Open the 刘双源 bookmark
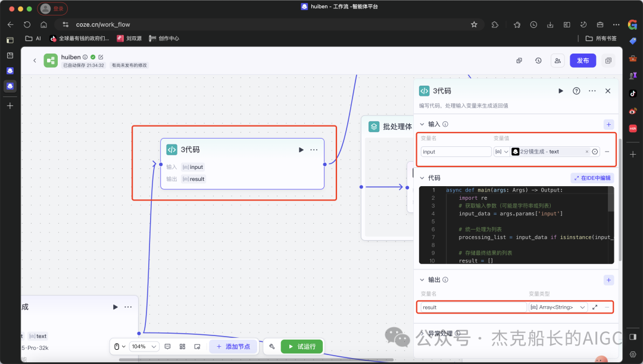Screen dimensions: 643x364 [x=129, y=39]
